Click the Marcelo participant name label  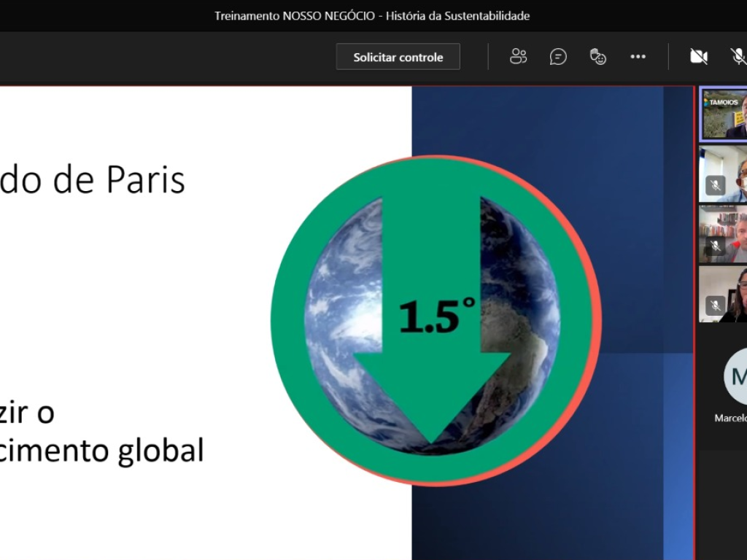pos(730,419)
